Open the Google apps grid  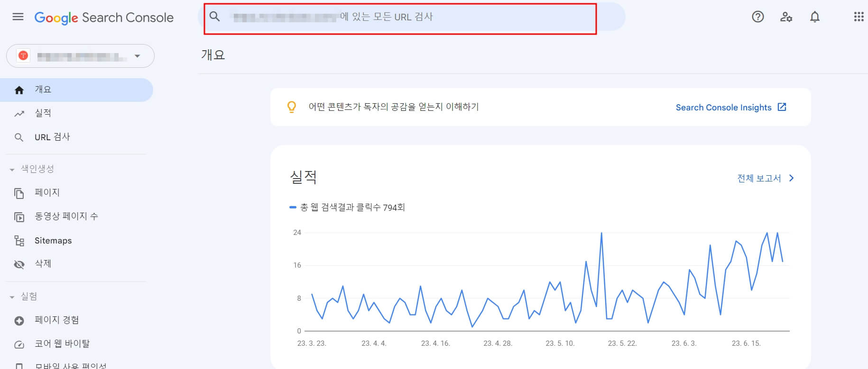859,17
